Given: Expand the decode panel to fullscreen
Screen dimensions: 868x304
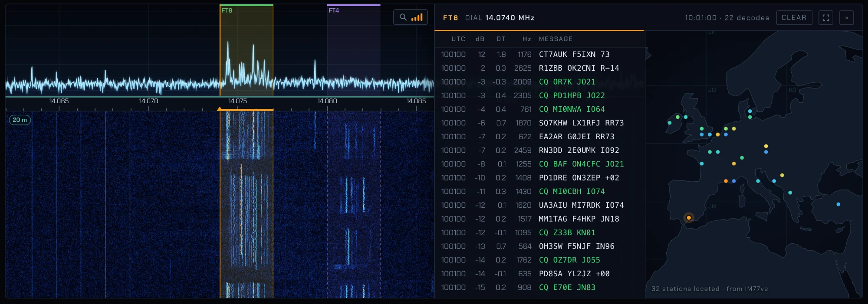Looking at the screenshot, I should 826,18.
